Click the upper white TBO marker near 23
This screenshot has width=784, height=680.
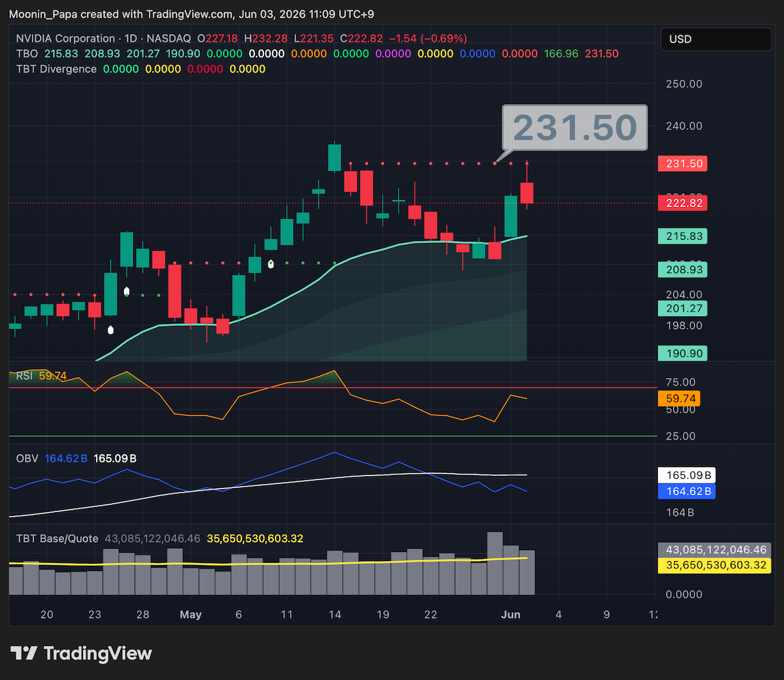pos(127,291)
